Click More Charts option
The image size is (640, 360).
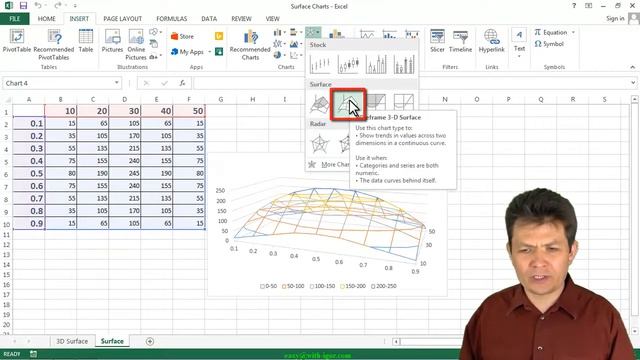pos(331,164)
